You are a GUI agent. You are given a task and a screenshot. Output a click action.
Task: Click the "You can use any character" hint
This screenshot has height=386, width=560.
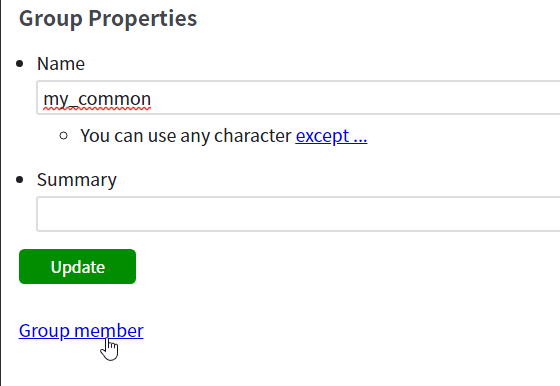pyautogui.click(x=186, y=136)
